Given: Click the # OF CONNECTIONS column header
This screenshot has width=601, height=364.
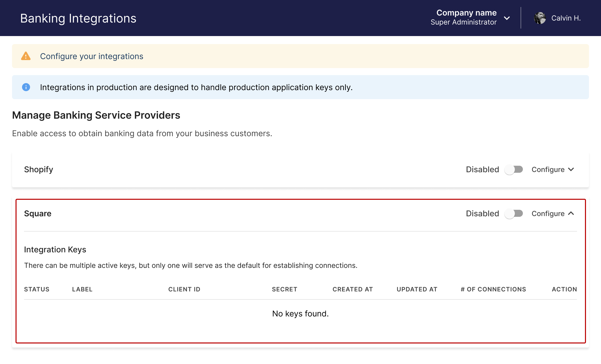Looking at the screenshot, I should (493, 289).
